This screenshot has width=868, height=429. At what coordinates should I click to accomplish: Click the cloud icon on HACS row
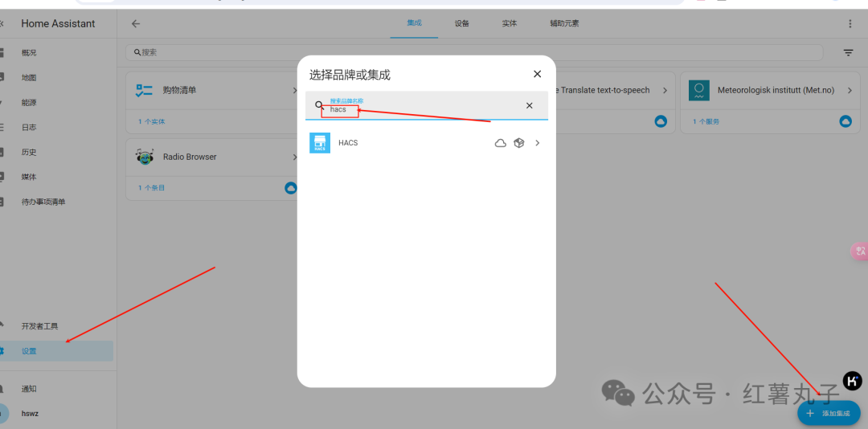pos(501,143)
